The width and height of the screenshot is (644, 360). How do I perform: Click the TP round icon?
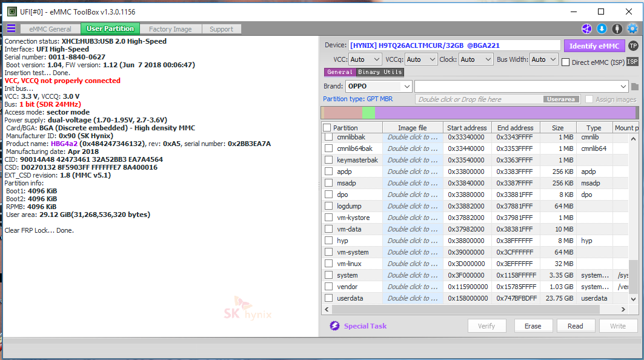pos(633,46)
